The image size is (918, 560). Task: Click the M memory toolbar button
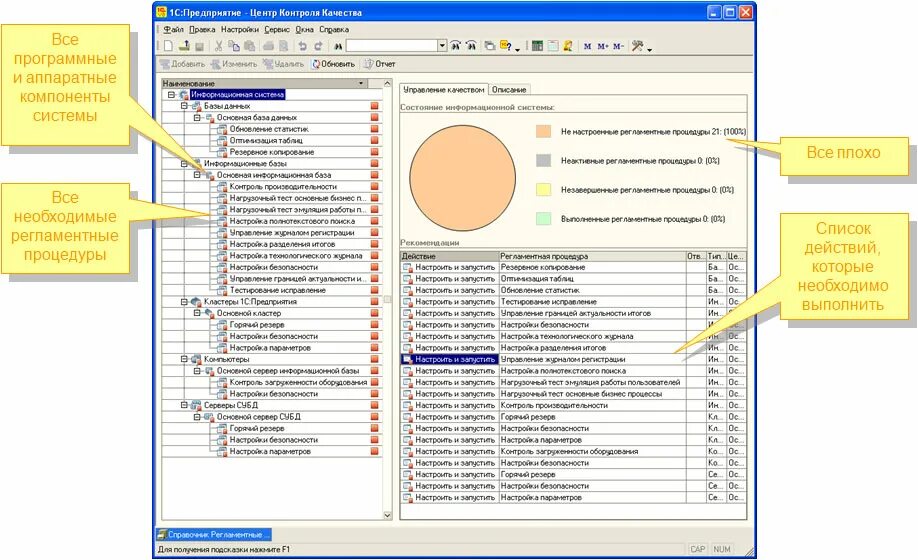pyautogui.click(x=587, y=46)
